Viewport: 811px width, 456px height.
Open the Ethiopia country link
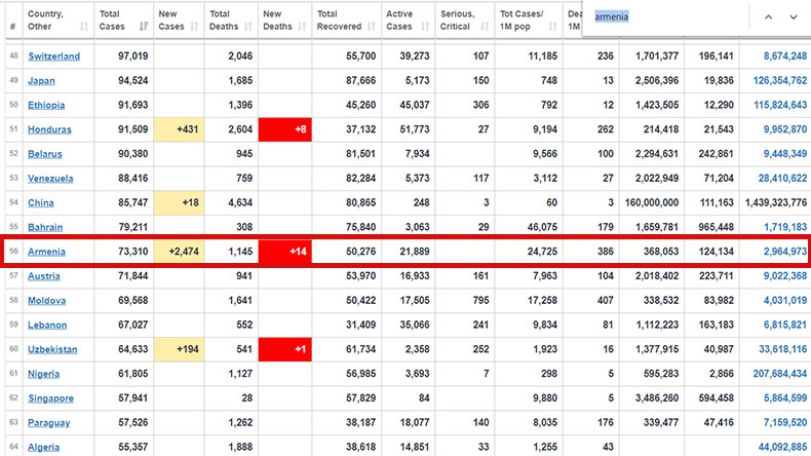[46, 105]
